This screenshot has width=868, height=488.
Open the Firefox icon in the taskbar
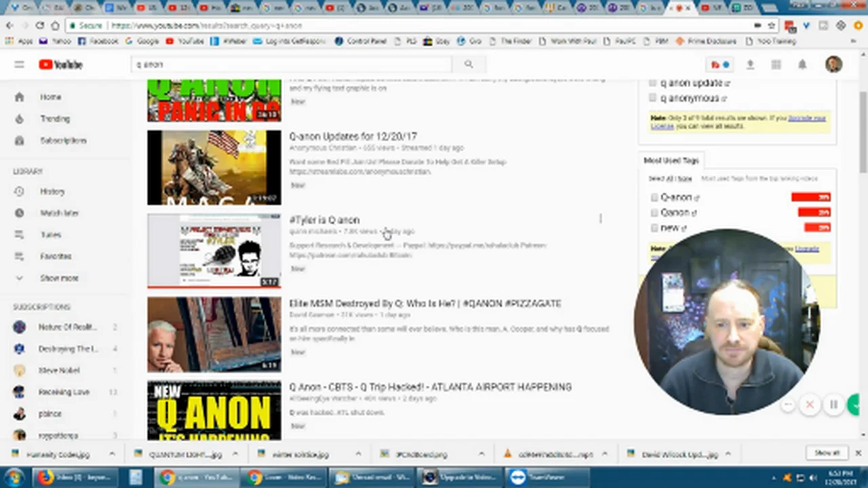click(x=45, y=477)
